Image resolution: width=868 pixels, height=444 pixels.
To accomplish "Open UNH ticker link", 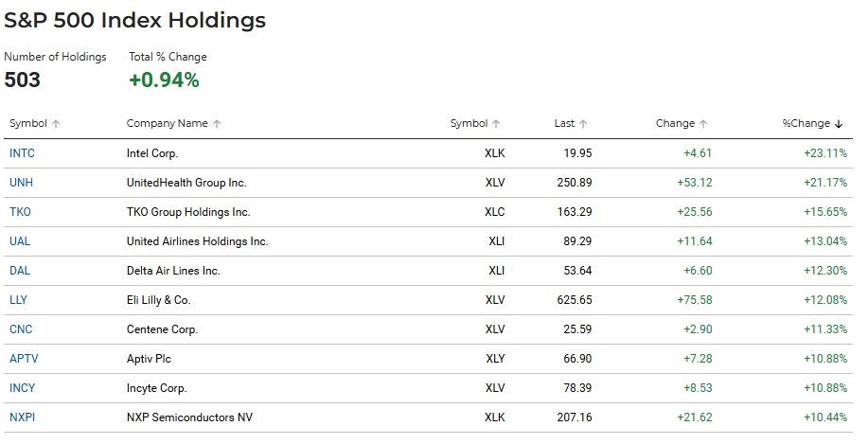I will [21, 183].
